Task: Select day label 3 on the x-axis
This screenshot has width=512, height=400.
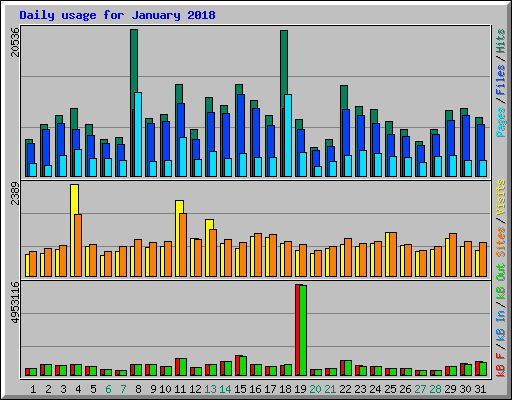Action: [63, 389]
